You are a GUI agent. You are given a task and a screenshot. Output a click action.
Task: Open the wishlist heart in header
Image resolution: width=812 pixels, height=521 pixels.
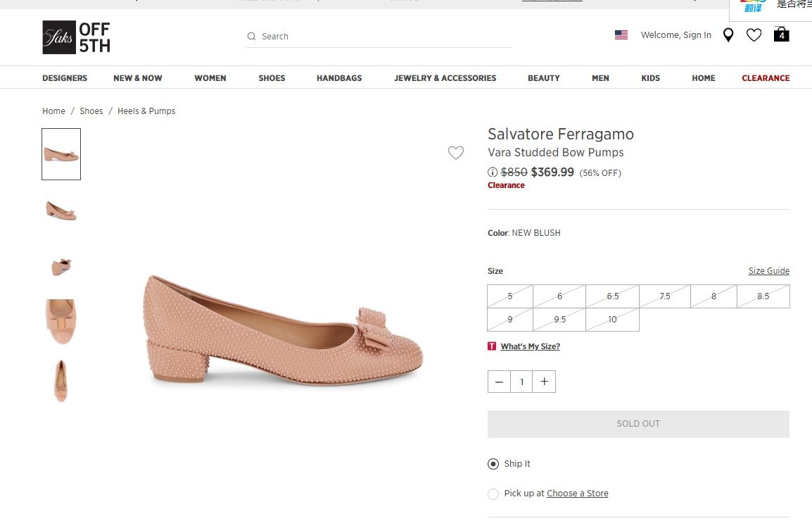[754, 35]
